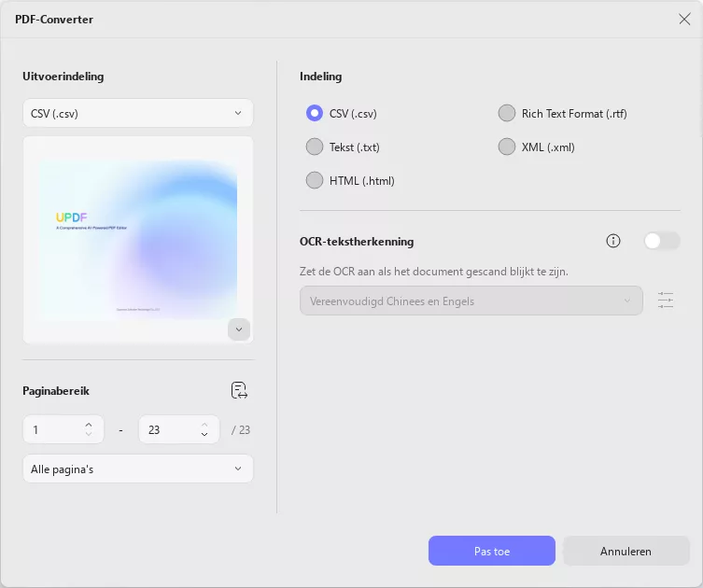
Task: Increase the end page number
Action: pos(204,425)
